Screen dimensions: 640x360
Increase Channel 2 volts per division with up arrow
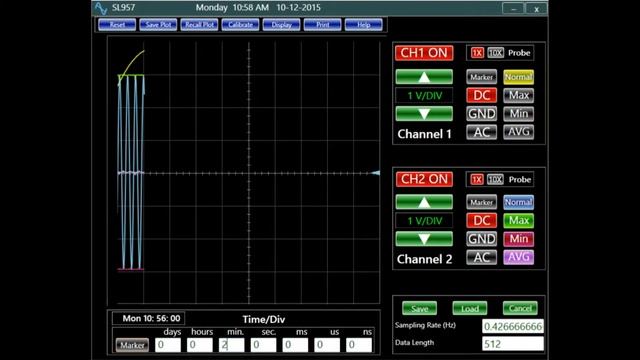pyautogui.click(x=424, y=202)
